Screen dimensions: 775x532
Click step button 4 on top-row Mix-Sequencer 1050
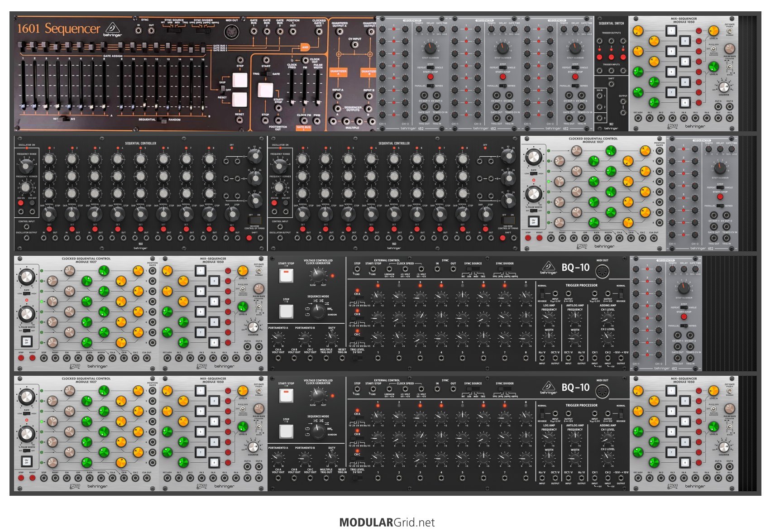tap(684, 62)
